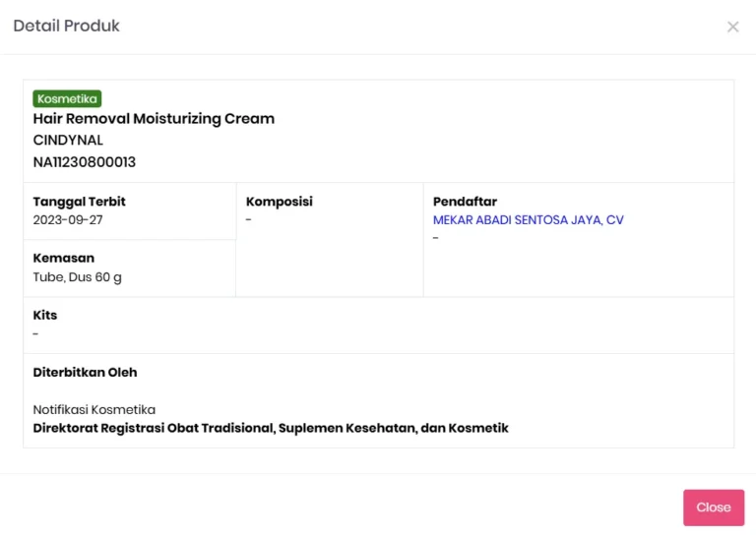756x536 pixels.
Task: Click the Notifikasi Kosmetika text
Action: coord(94,410)
